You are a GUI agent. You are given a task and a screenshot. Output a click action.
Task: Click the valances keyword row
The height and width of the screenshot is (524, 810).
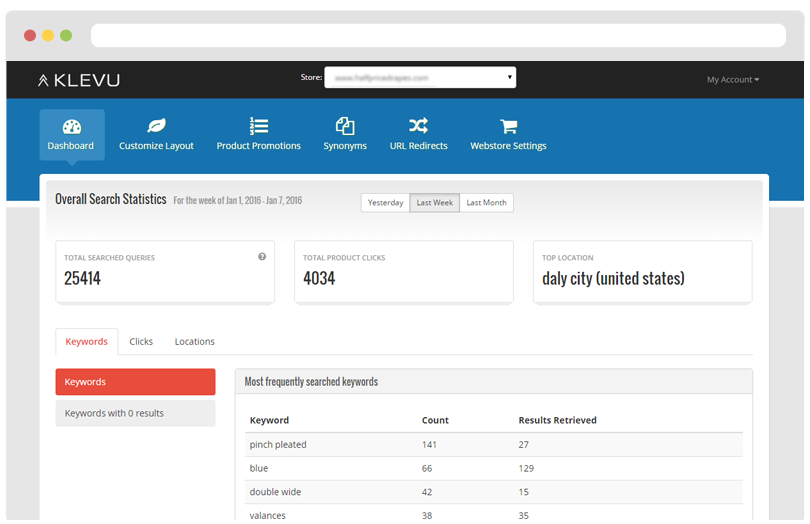(494, 513)
